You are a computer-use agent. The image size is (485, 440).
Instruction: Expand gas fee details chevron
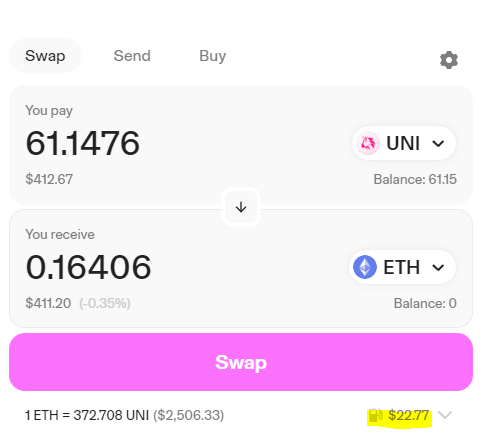point(445,415)
